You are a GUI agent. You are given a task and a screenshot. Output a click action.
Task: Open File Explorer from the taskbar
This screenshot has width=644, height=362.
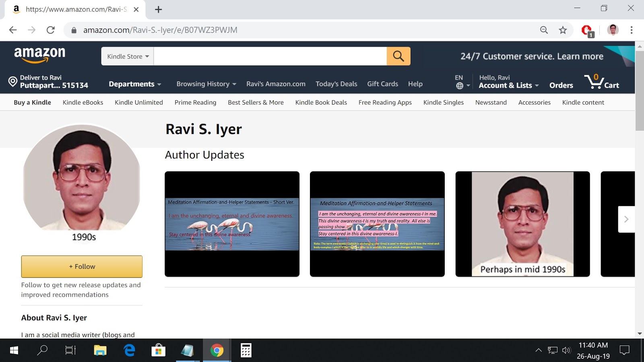100,351
